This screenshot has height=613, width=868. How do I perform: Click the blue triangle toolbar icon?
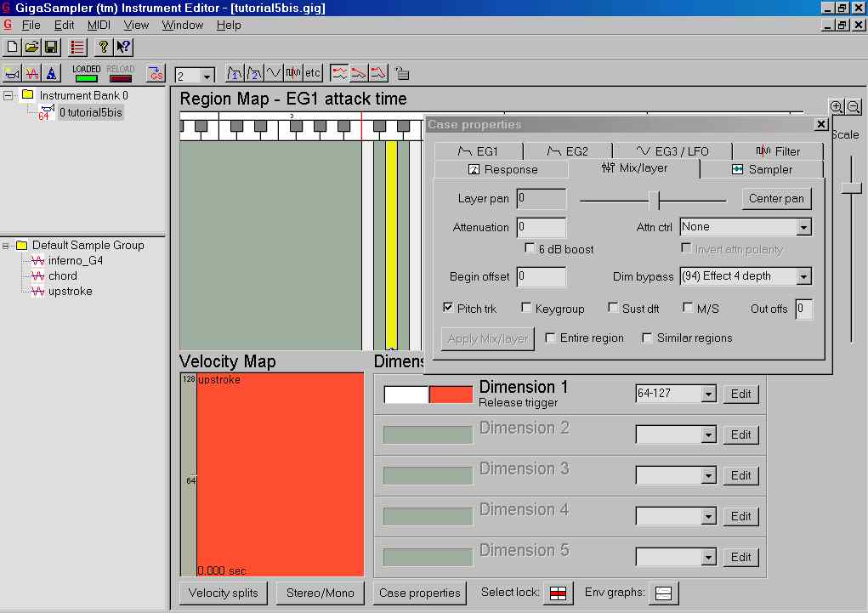coord(52,73)
